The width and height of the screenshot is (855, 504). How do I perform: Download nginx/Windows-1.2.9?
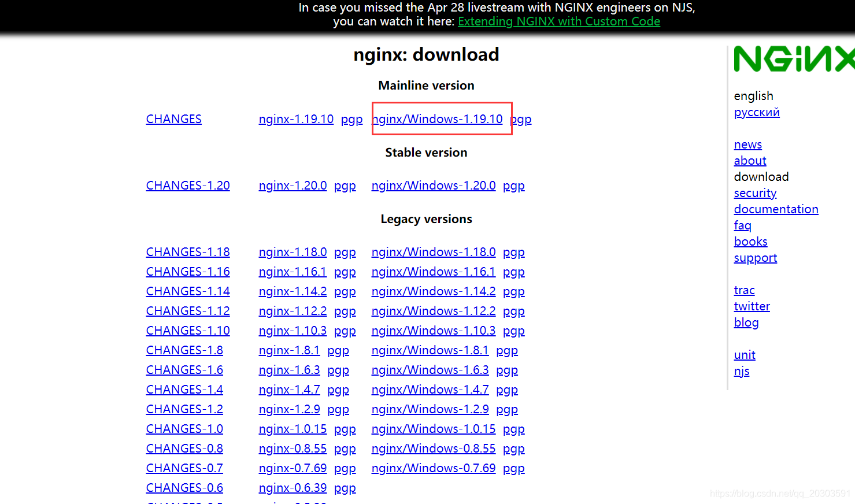(430, 409)
